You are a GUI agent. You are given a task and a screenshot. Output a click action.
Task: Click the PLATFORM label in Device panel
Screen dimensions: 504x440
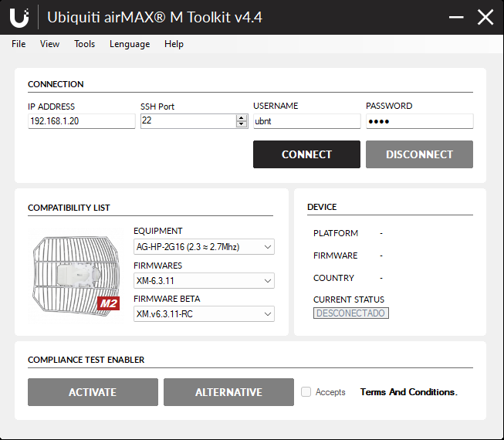coord(336,233)
